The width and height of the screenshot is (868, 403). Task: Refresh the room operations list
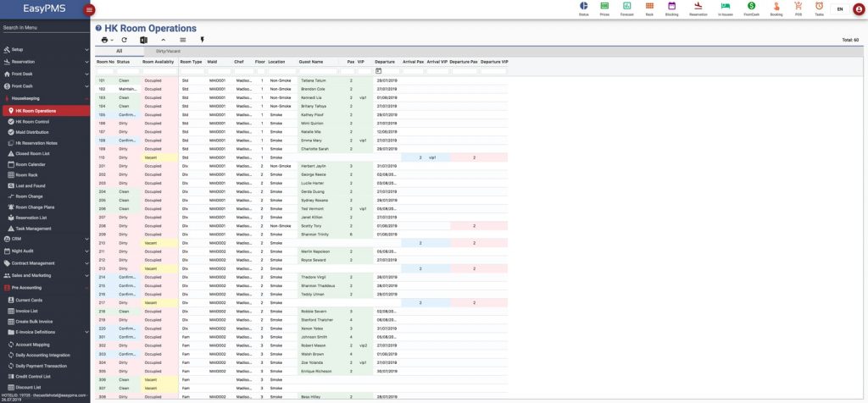125,40
